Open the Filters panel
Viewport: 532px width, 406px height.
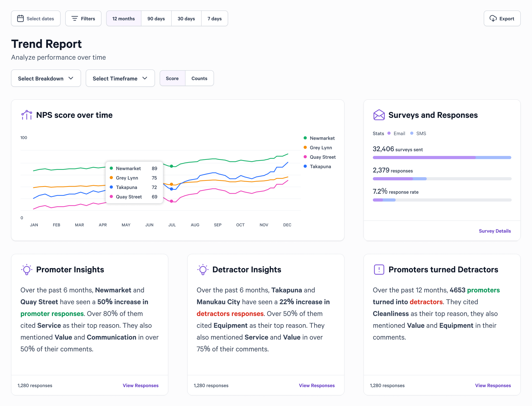(x=83, y=18)
